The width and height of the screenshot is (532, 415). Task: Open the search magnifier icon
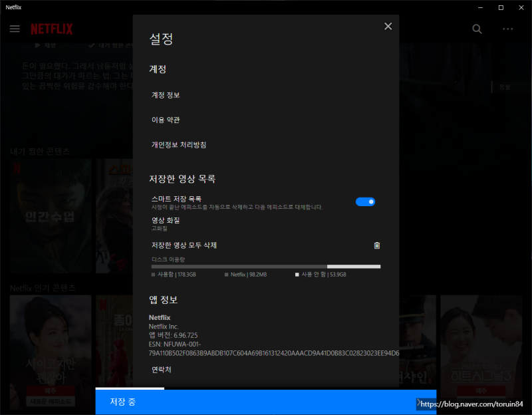[x=477, y=29]
